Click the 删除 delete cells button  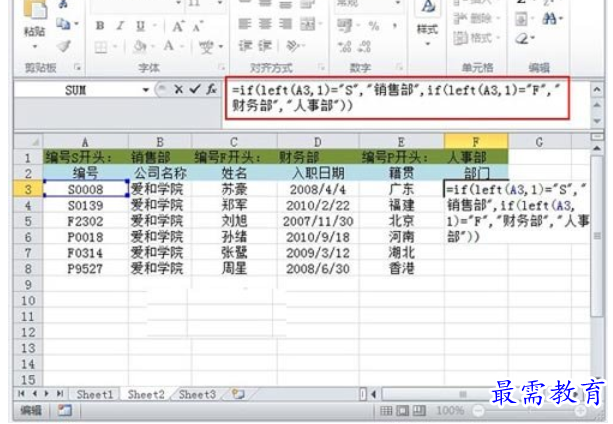click(477, 18)
